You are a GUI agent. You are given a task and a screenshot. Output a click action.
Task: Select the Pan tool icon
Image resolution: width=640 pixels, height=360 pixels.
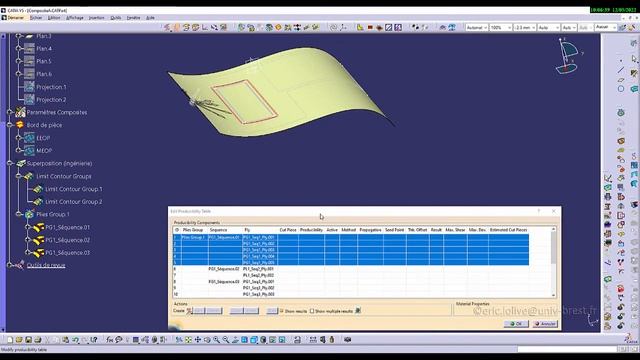pyautogui.click(x=198, y=340)
